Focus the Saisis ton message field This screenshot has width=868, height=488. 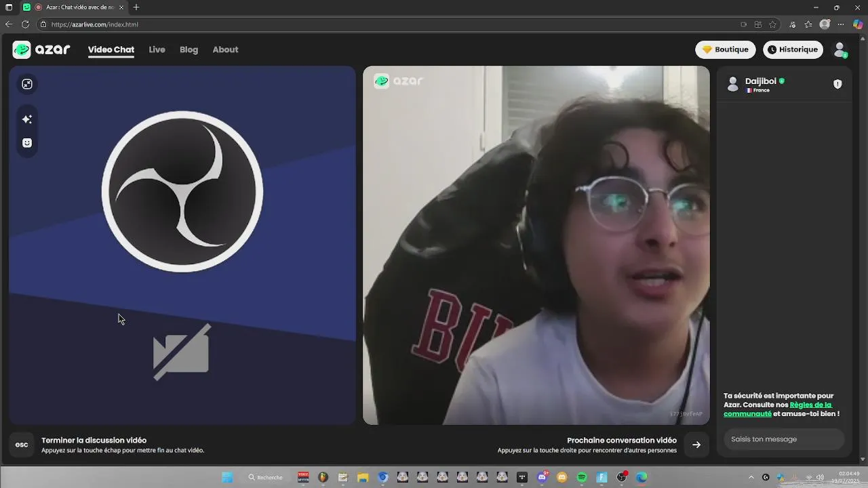tap(784, 439)
